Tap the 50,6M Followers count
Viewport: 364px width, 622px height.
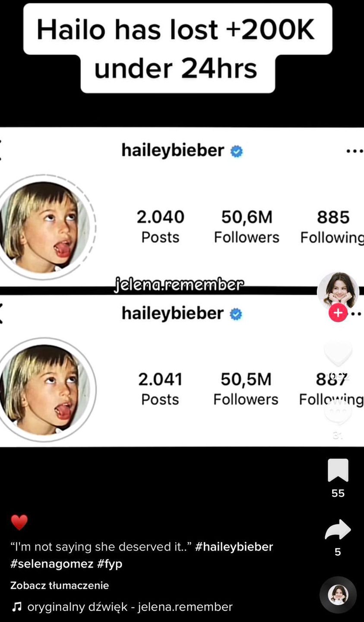(247, 226)
